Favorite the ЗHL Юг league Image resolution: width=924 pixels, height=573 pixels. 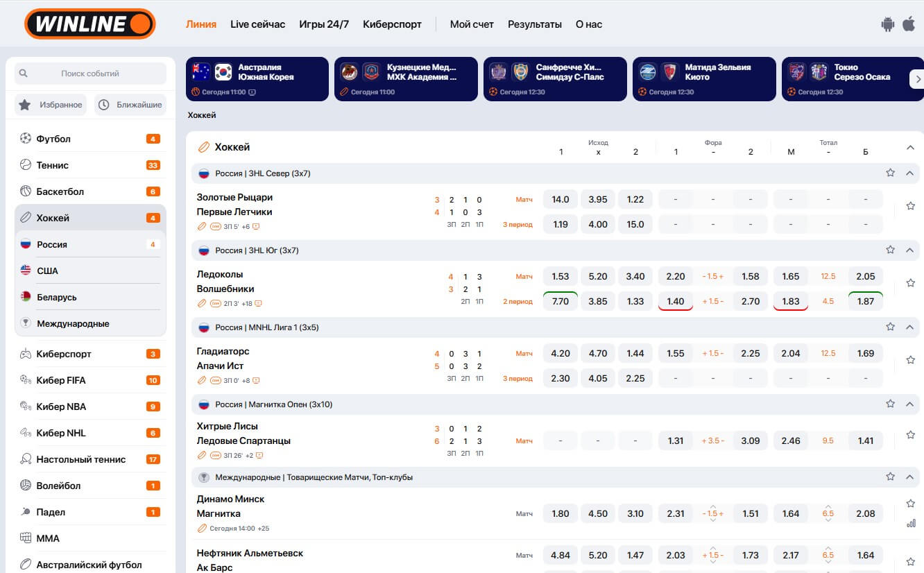[x=891, y=250]
